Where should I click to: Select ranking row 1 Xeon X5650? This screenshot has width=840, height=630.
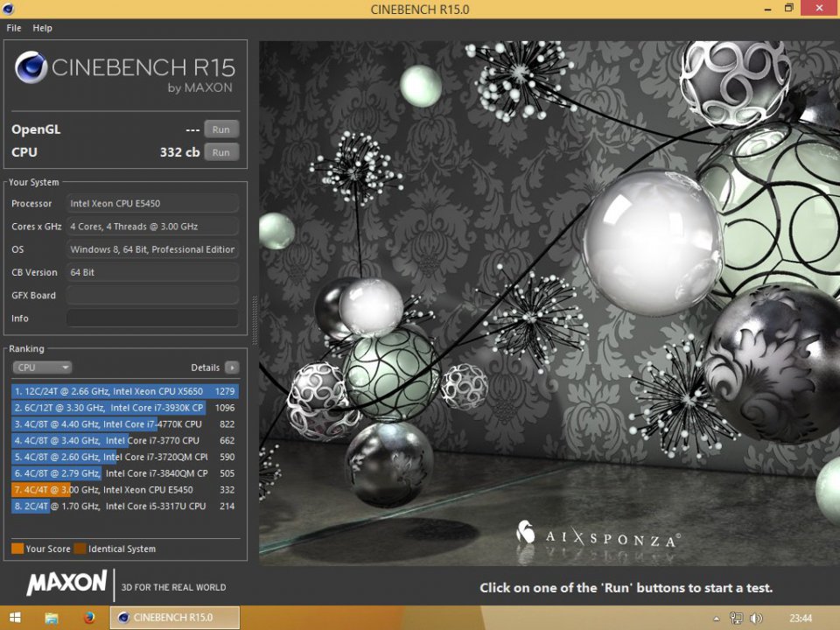[124, 391]
